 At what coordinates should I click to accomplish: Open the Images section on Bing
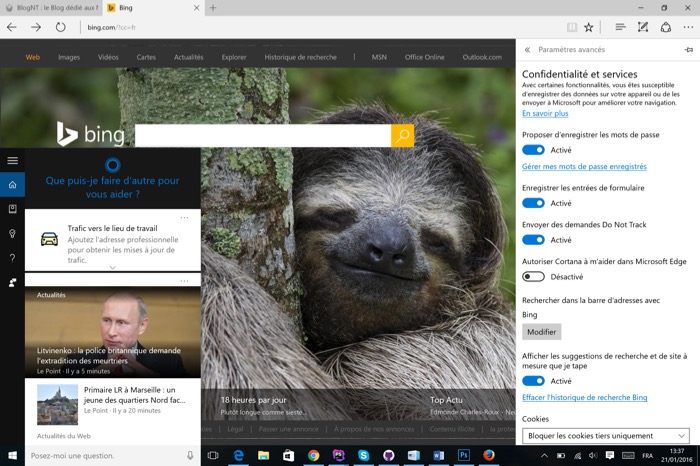point(69,57)
